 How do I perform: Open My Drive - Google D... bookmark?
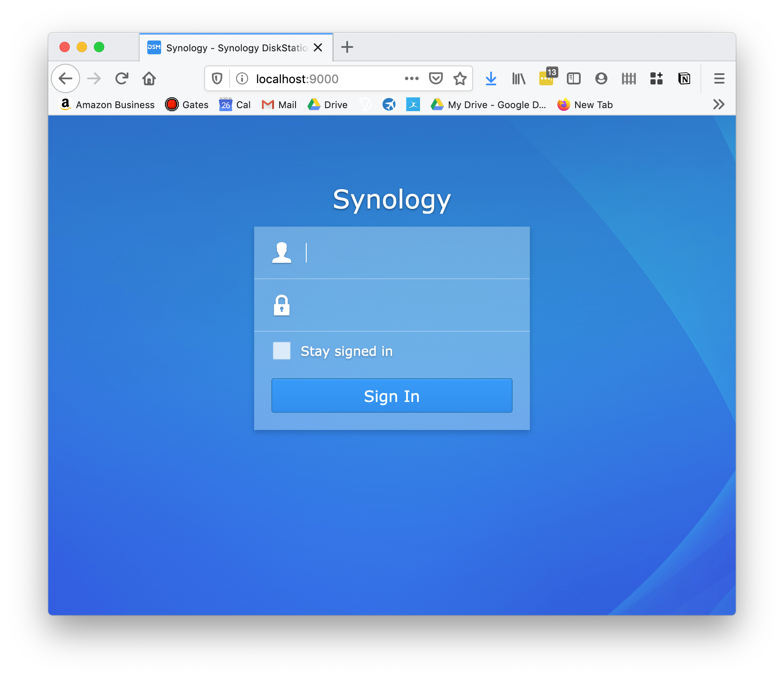pos(488,105)
